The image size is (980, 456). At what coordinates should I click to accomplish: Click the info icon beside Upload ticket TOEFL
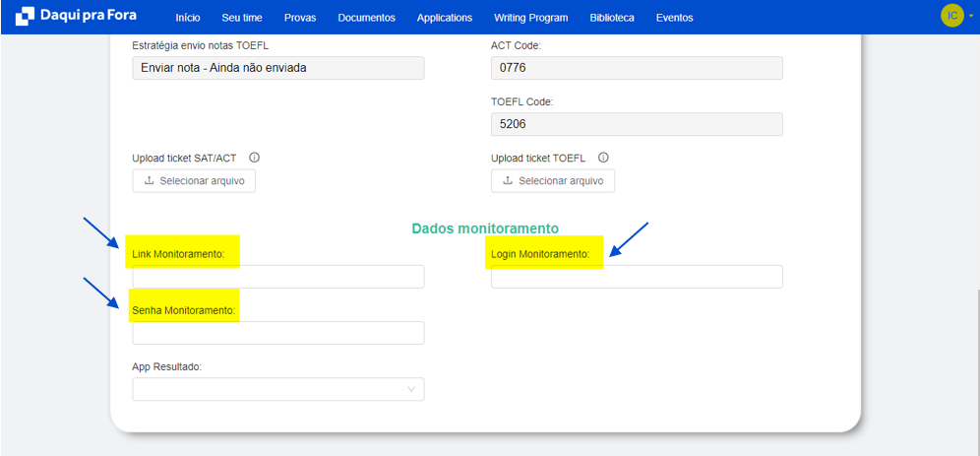(x=603, y=158)
